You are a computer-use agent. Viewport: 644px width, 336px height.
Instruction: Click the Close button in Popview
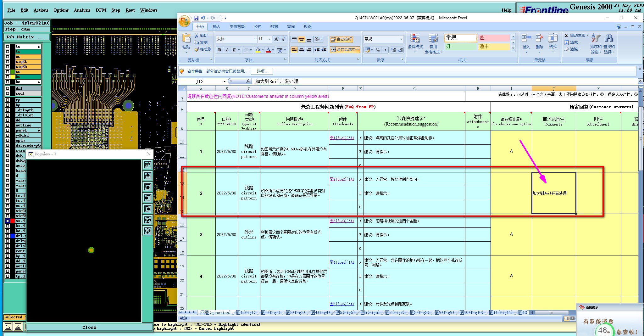[89, 327]
